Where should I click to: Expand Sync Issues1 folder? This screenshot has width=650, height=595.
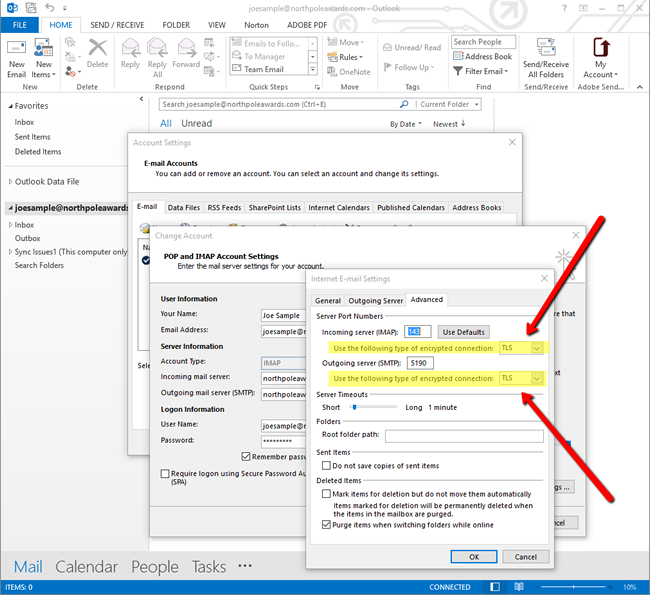(x=10, y=252)
